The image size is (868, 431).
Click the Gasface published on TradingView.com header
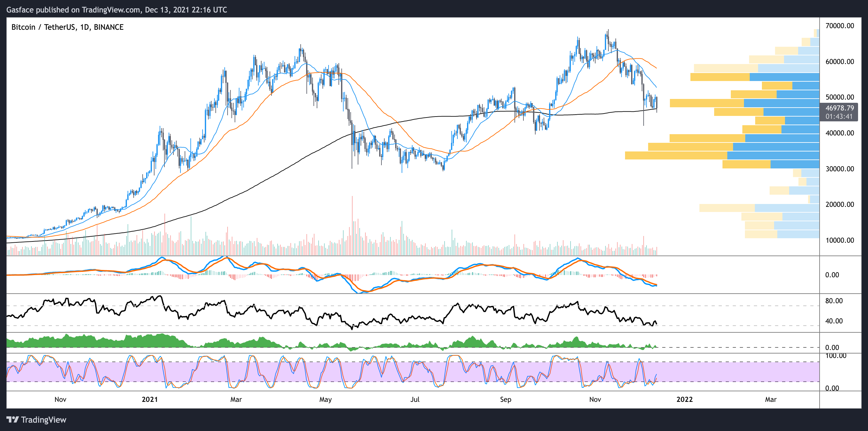(x=116, y=10)
